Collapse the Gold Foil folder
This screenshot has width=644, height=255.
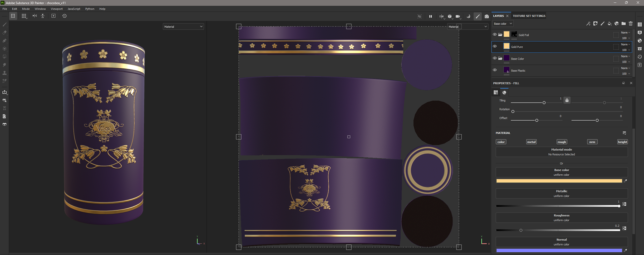[x=500, y=35]
